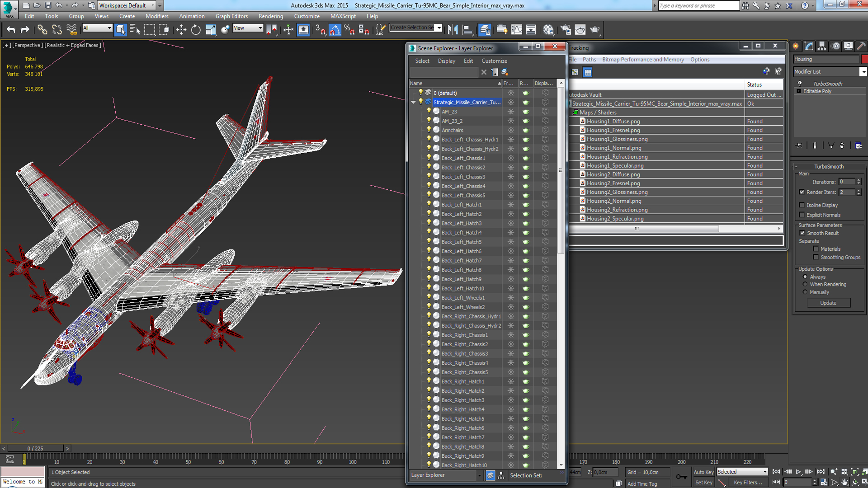Switch to the Motion command panel

(x=835, y=46)
